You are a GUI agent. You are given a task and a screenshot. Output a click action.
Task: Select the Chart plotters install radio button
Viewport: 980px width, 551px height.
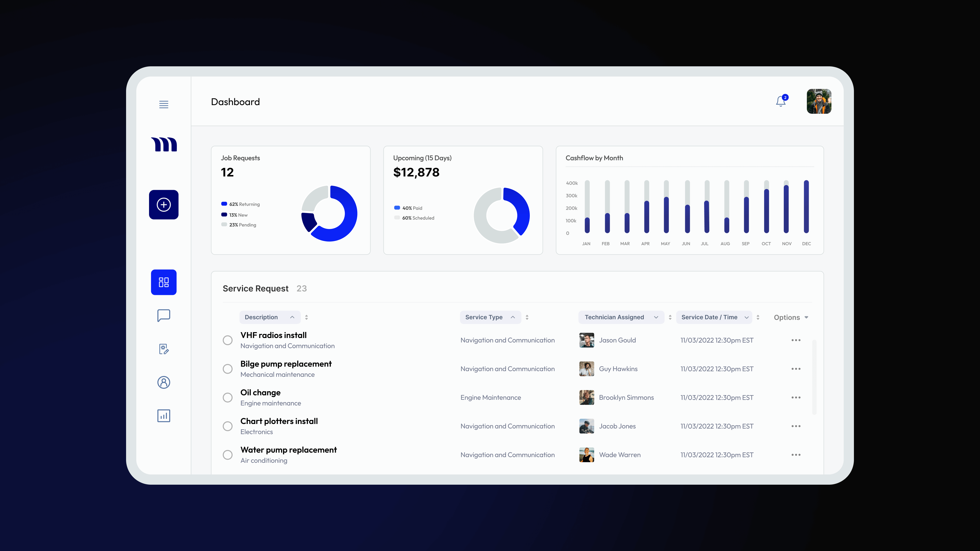pyautogui.click(x=227, y=426)
